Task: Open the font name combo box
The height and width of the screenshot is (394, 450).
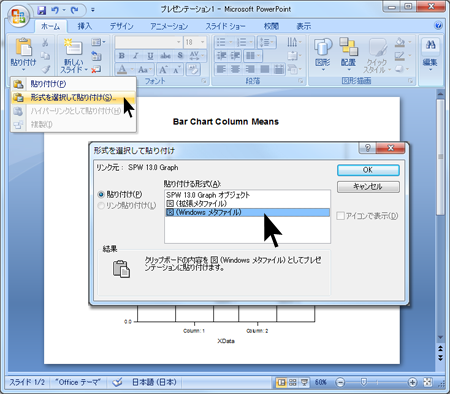Action: point(149,42)
